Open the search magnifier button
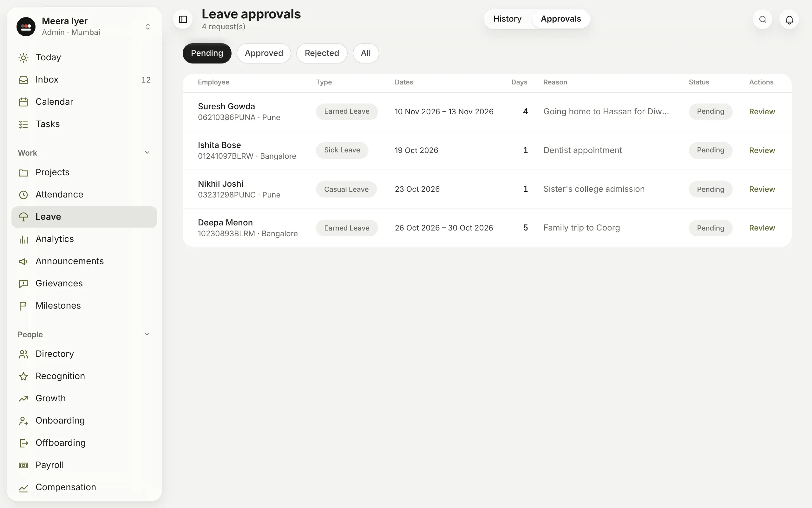The image size is (812, 508). point(763,19)
